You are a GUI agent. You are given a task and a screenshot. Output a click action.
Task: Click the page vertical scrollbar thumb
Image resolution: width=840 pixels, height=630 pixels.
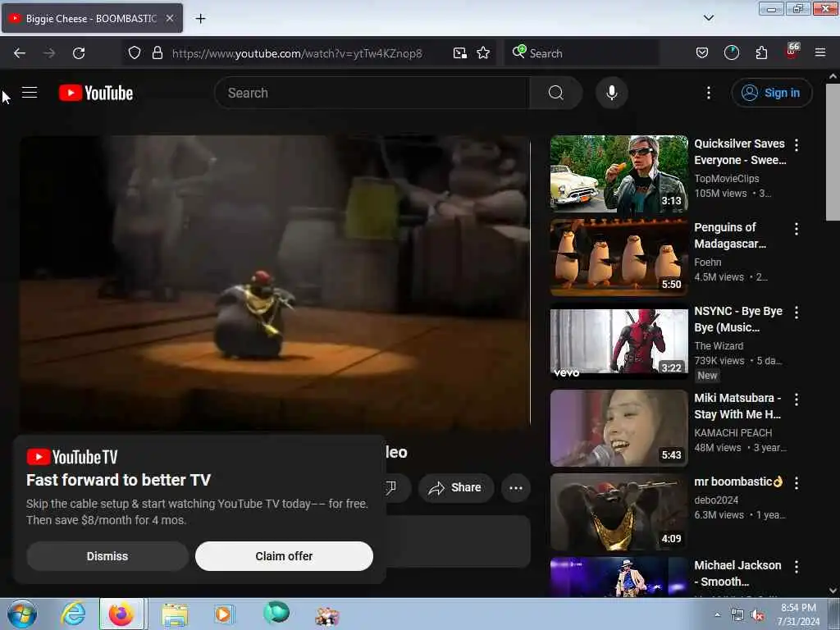click(833, 152)
